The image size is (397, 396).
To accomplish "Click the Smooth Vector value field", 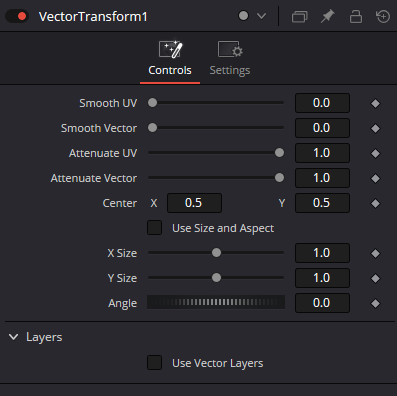I will (322, 128).
